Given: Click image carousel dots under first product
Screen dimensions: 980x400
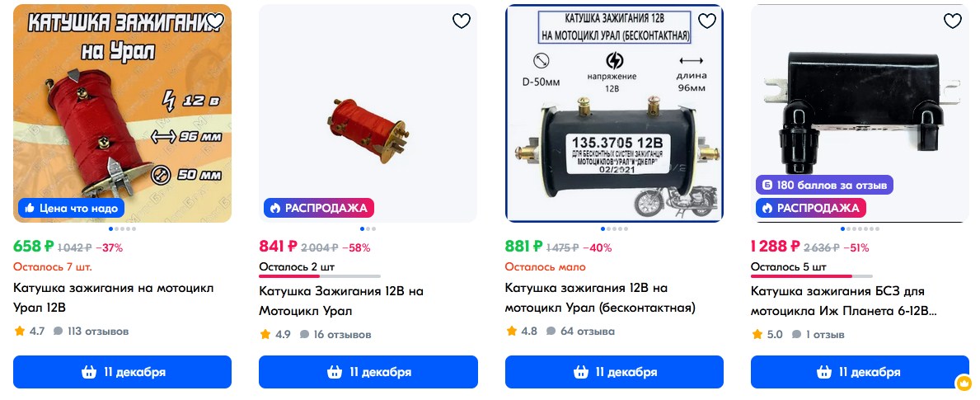Looking at the screenshot, I should coord(123,228).
